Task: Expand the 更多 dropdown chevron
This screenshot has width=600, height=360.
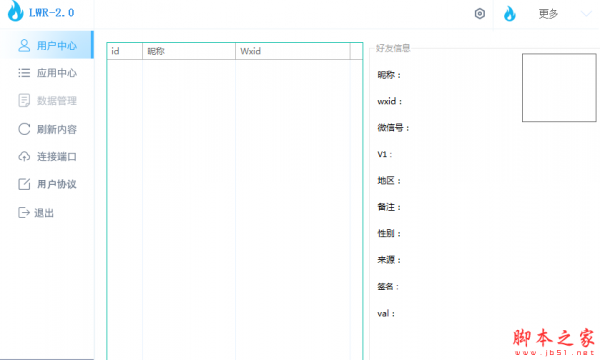Action: click(x=586, y=14)
